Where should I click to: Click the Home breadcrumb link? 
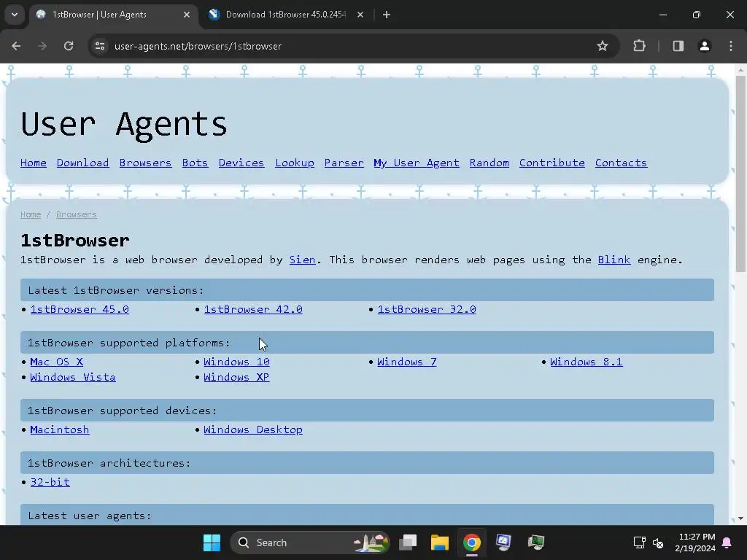point(31,214)
